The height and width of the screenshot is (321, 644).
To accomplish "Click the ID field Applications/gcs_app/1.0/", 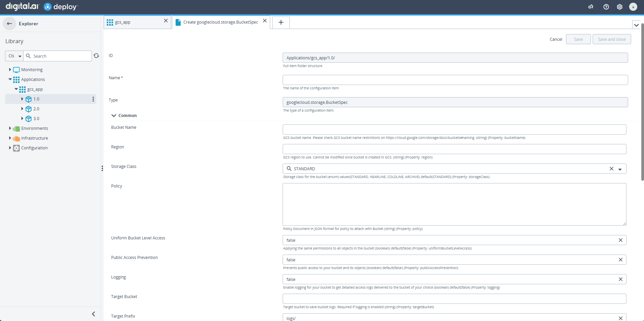I will (x=455, y=58).
